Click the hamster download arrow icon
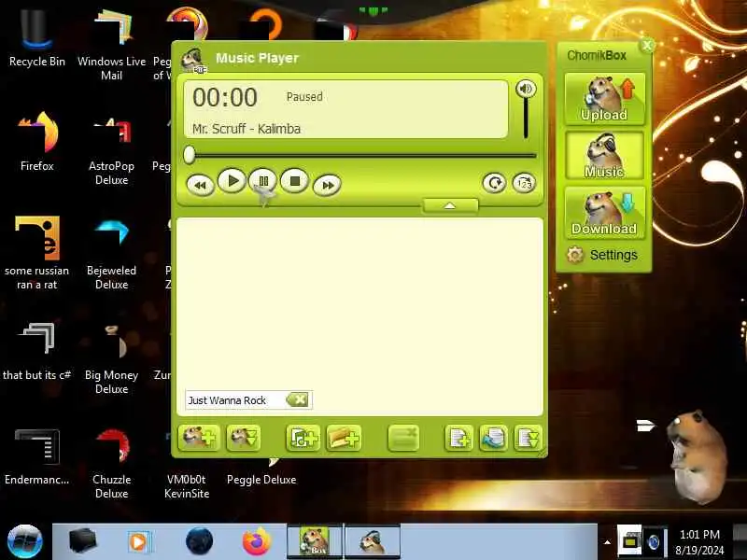The width and height of the screenshot is (747, 560). (244, 437)
